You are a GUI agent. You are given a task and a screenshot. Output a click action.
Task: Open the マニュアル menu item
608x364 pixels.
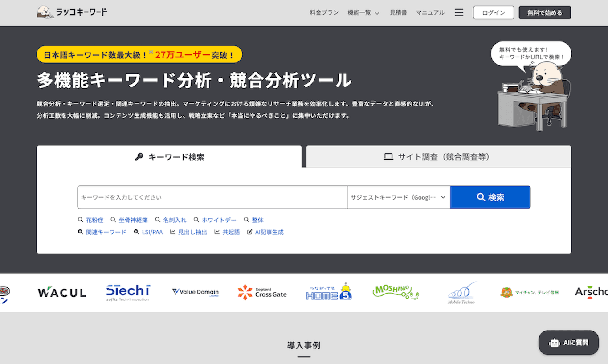tap(429, 12)
